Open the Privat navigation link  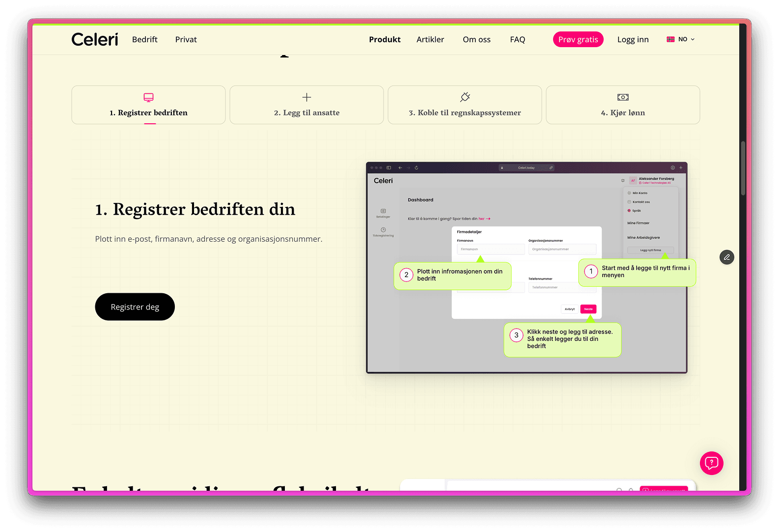186,39
